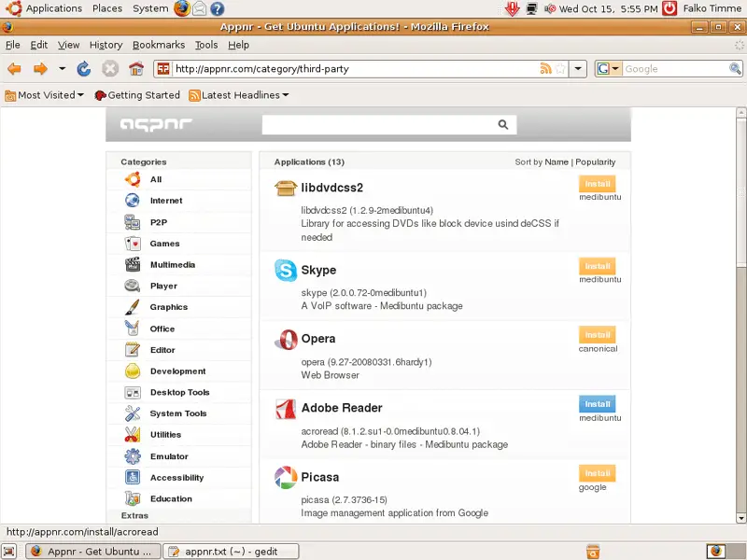Screen dimensions: 747x560
Task: Open the History menu
Action: pos(106,45)
